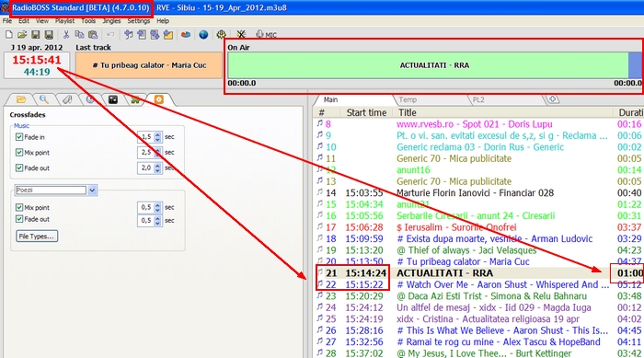Create a new playlist with toolbar icon
This screenshot has width=644, height=358.
click(x=8, y=35)
